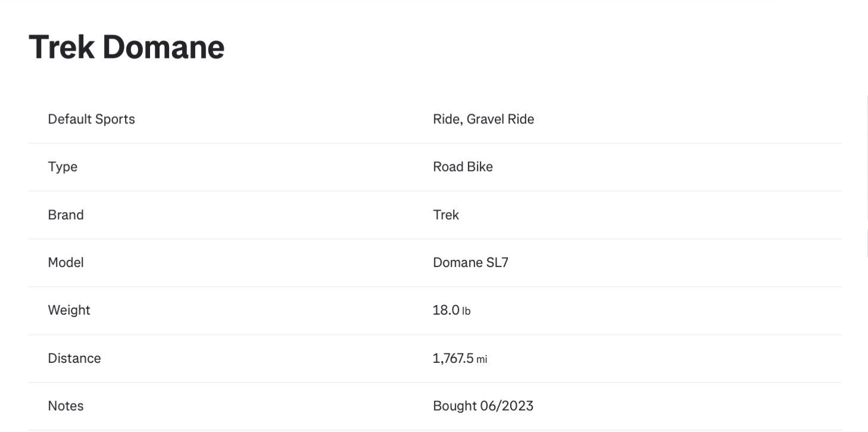Image resolution: width=868 pixels, height=432 pixels.
Task: Click the lb unit next to weight
Action: [x=466, y=311]
